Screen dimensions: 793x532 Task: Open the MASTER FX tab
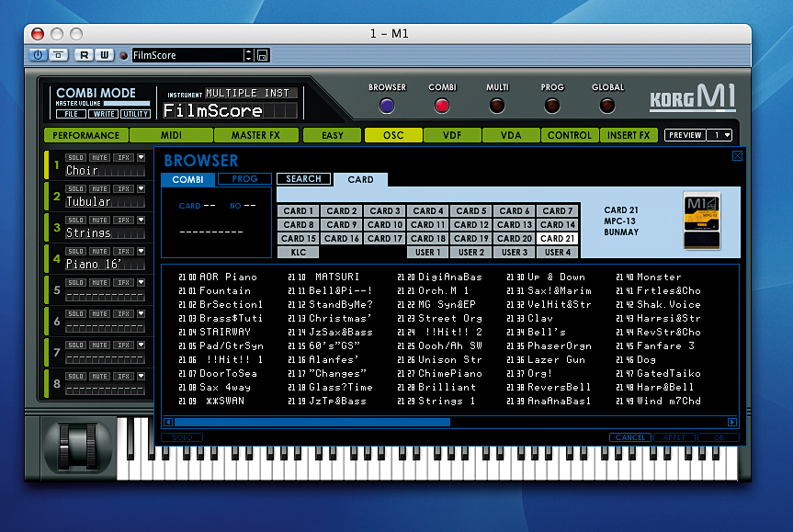point(255,136)
